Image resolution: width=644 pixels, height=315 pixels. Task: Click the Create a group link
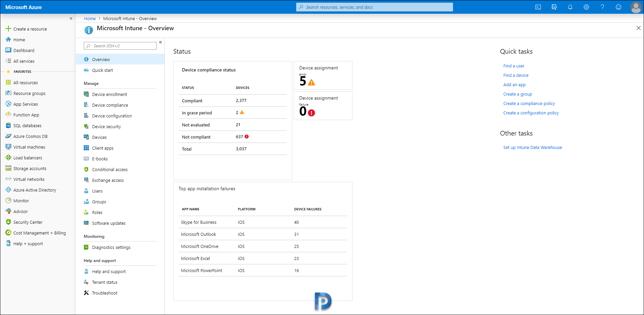pos(517,94)
